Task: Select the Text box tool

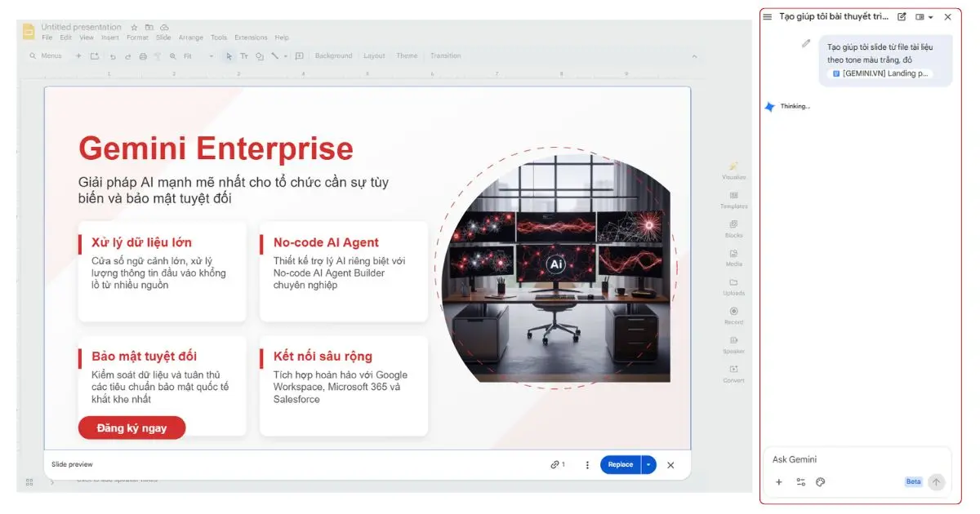Action: coord(244,56)
